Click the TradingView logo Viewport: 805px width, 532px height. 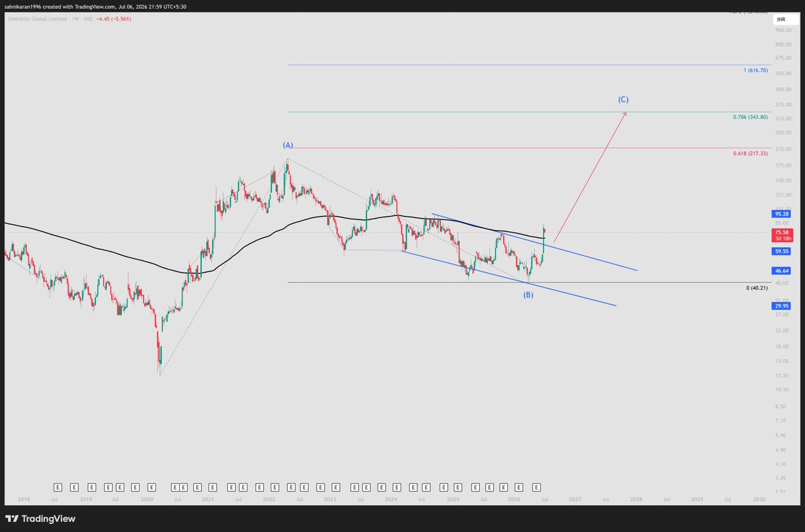point(40,519)
